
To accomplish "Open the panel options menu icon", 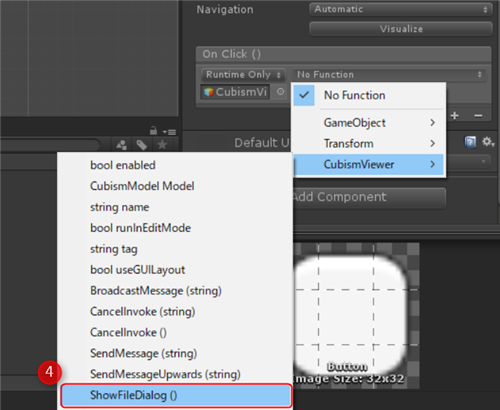I will tap(170, 132).
